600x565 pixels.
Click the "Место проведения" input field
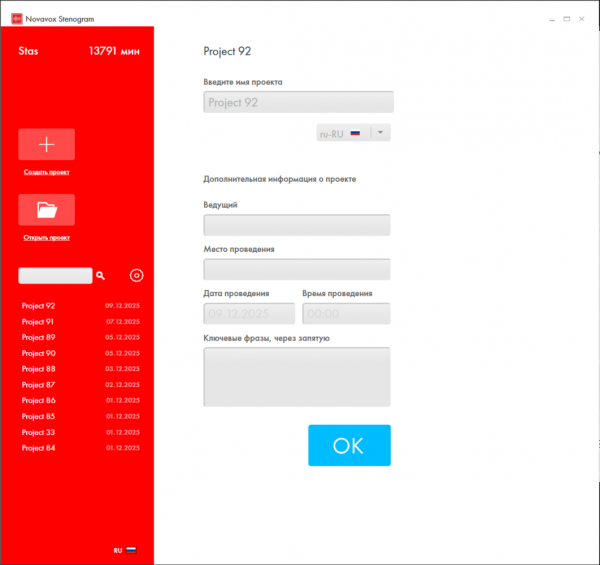(x=296, y=269)
